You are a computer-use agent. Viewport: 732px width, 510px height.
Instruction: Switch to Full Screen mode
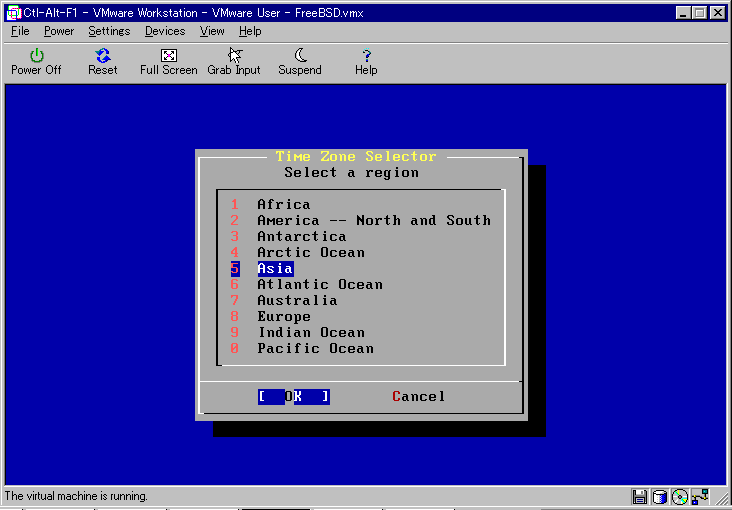(x=168, y=61)
